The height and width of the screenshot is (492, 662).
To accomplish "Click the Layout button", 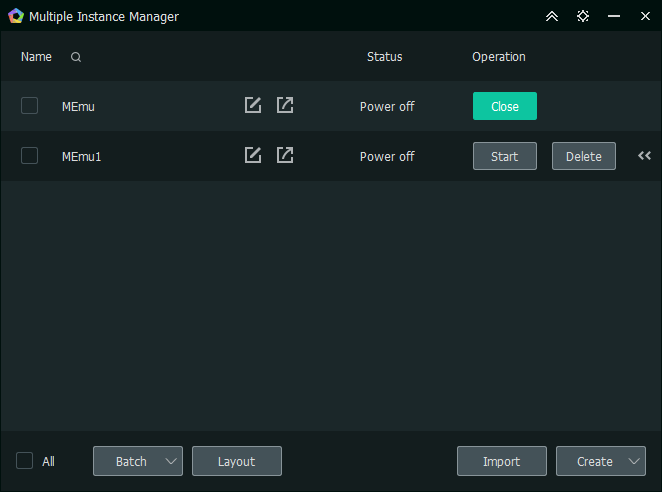I will [237, 461].
